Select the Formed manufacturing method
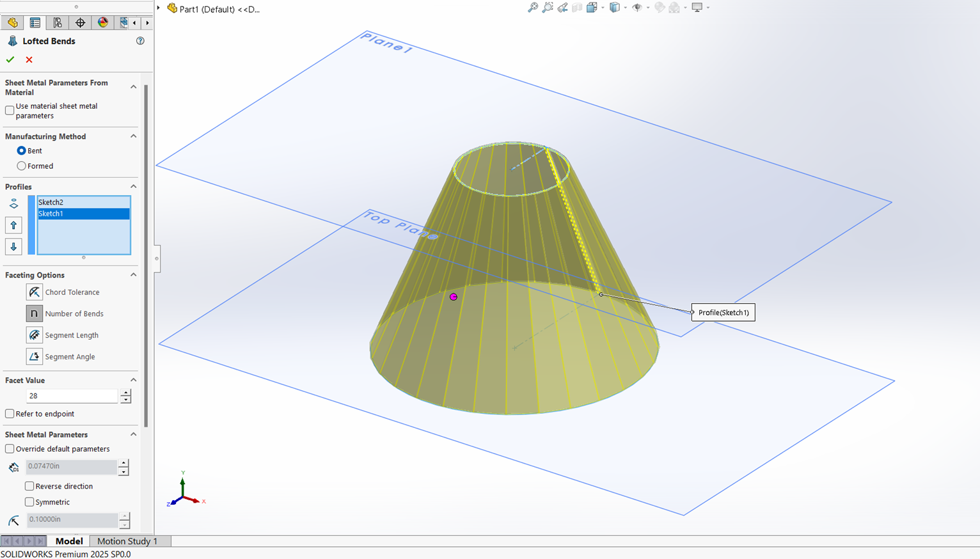 click(21, 166)
